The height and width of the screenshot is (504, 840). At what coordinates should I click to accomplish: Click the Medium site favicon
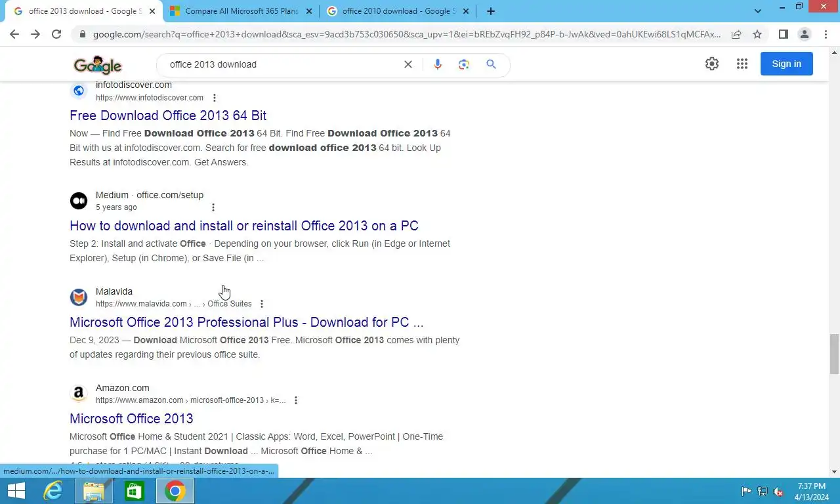(x=79, y=201)
